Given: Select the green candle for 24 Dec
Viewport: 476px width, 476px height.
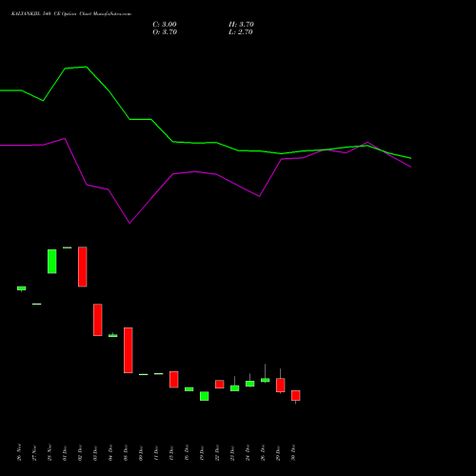Looking at the screenshot, I should tap(250, 384).
